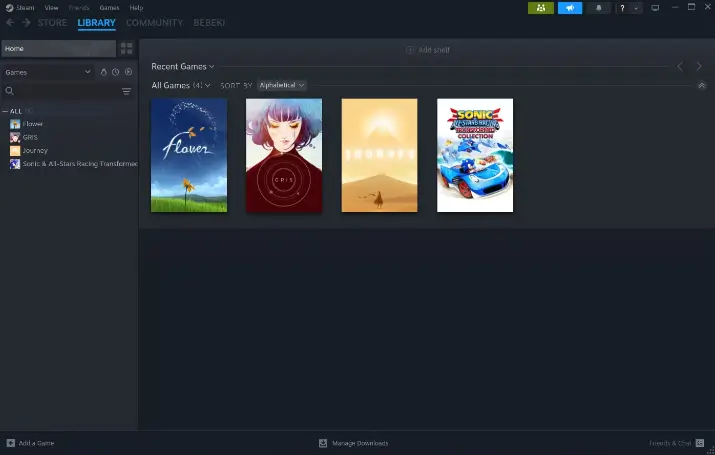715x455 pixels.
Task: Click the Journey icon in the sidebar list
Action: (x=15, y=150)
